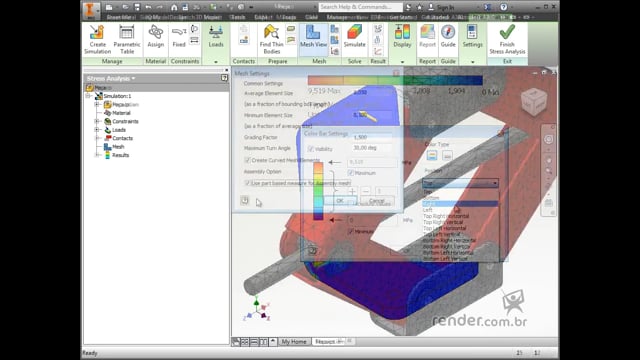Viewport: 640px width, 360px height.
Task: Click the Grading Factor value field
Action: pyautogui.click(x=372, y=137)
